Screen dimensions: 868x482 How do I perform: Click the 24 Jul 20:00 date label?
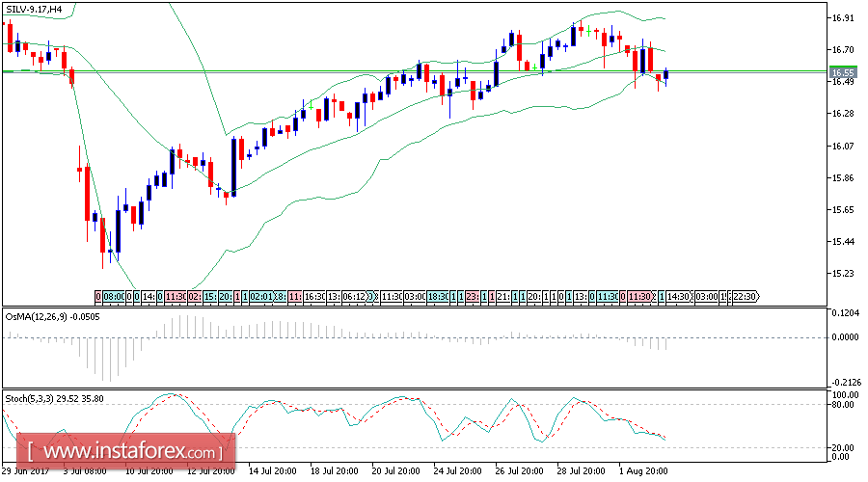tap(457, 471)
